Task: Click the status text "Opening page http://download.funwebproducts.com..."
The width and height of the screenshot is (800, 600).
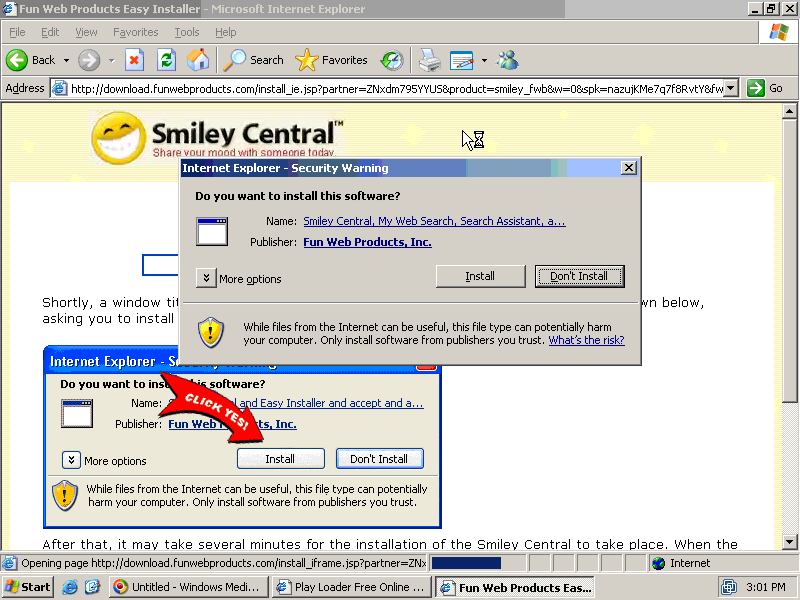Action: pyautogui.click(x=223, y=563)
